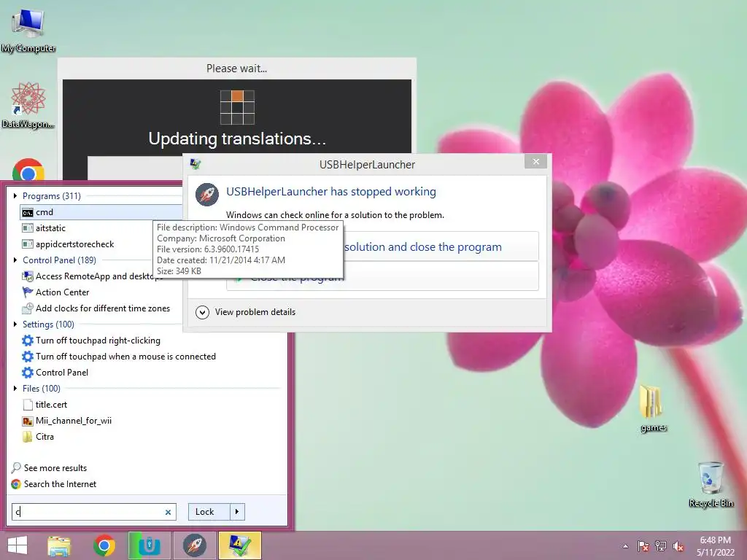Open File Explorer from the taskbar

pyautogui.click(x=59, y=545)
